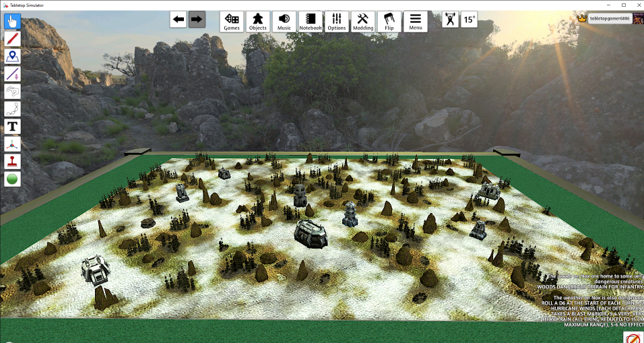Click the back arrow button
The height and width of the screenshot is (343, 644).
point(179,20)
